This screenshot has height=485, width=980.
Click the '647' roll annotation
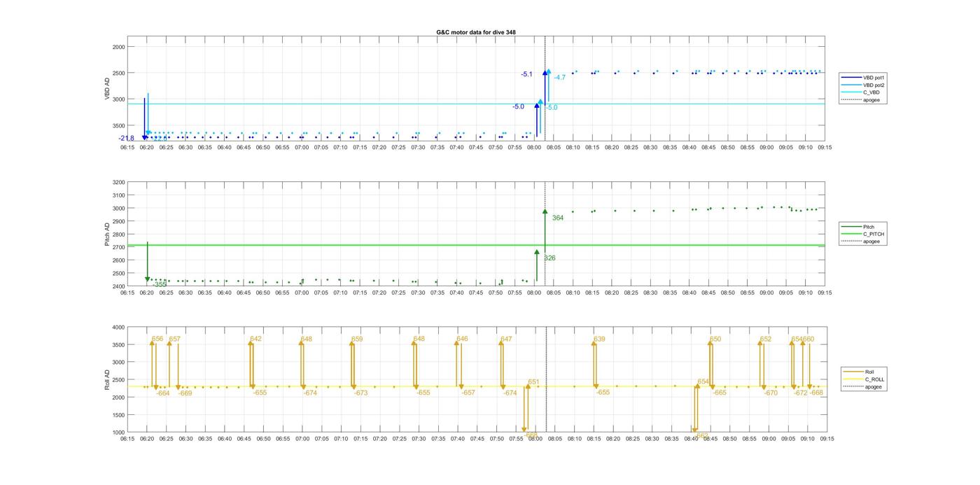506,339
